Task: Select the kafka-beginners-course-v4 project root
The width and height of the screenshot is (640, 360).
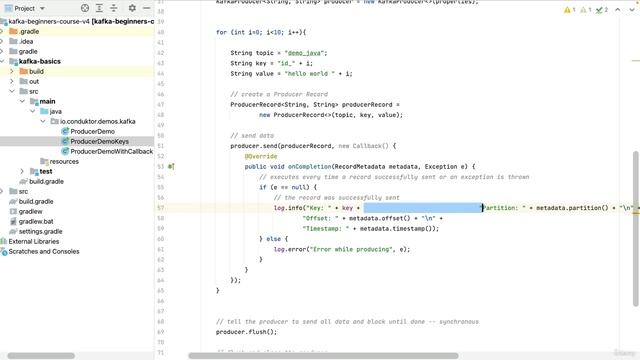Action: coord(77,21)
